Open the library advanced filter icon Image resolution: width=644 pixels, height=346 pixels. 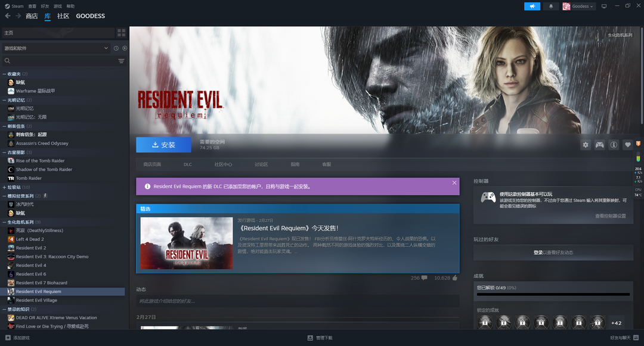(122, 61)
